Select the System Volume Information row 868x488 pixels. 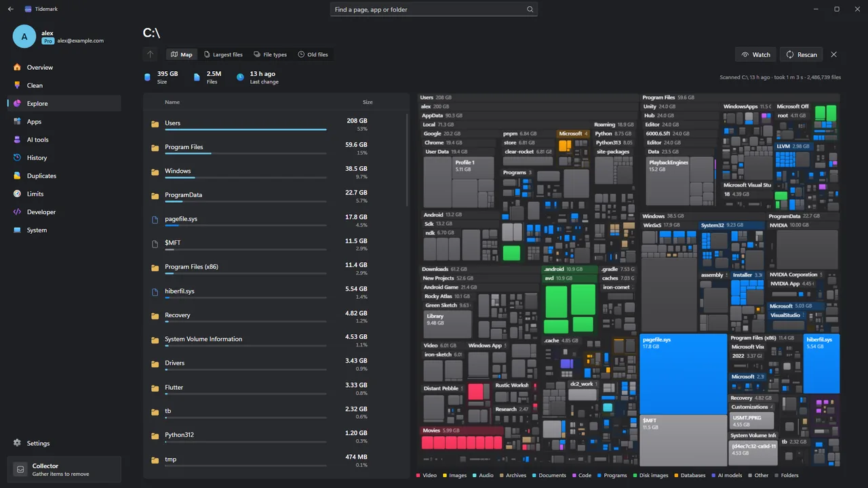tap(275, 340)
